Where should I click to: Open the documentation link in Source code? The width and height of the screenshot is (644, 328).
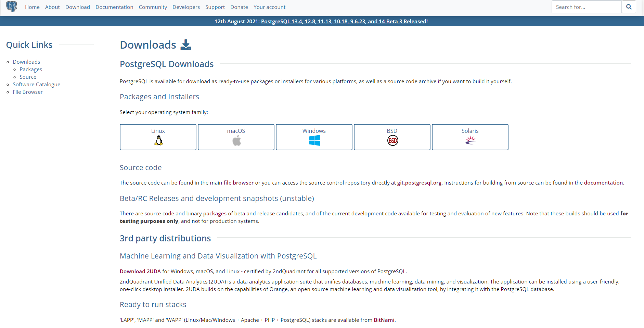tap(603, 183)
